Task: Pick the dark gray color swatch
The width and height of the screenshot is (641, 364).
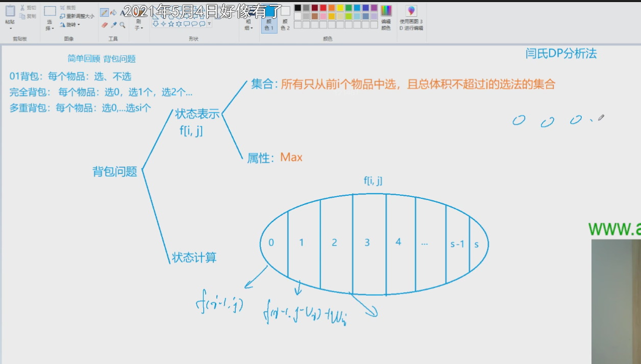Action: click(306, 8)
